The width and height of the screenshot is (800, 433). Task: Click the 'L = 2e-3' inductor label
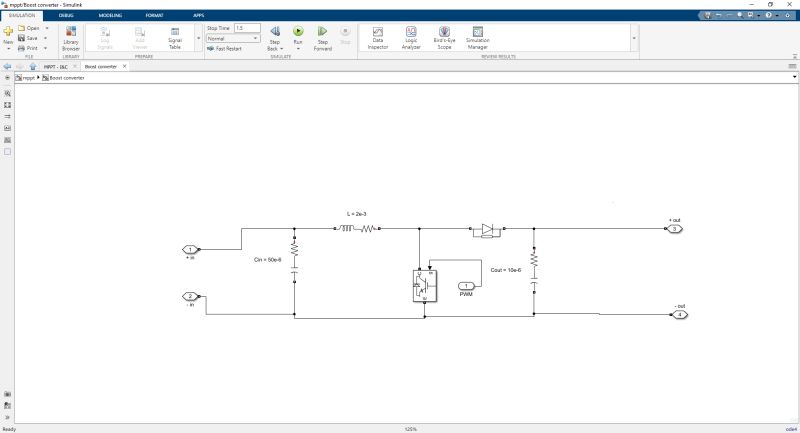click(357, 214)
